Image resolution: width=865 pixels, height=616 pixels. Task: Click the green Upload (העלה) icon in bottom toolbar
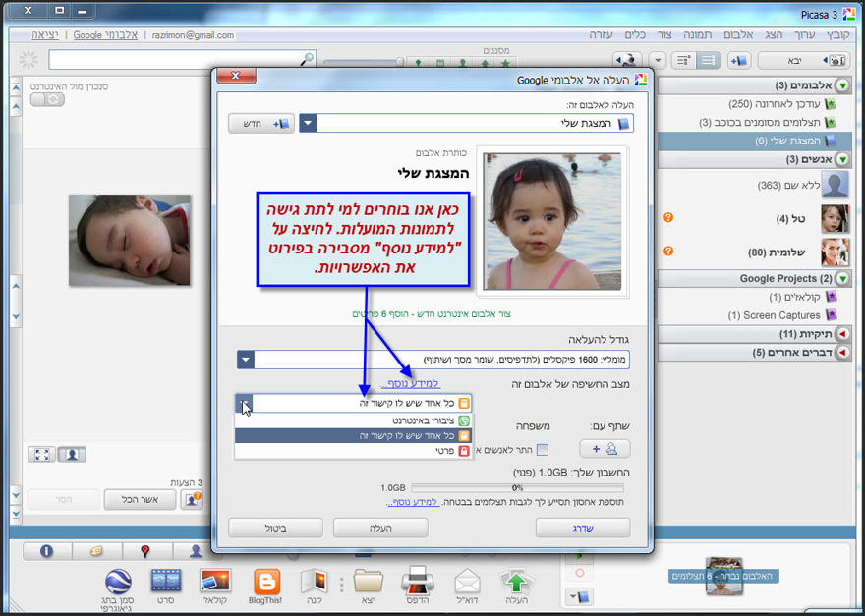(x=516, y=582)
